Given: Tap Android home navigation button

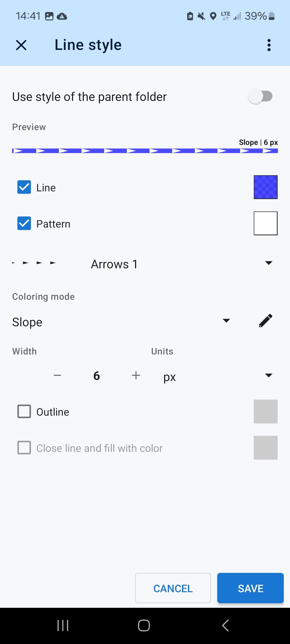Looking at the screenshot, I should [x=144, y=625].
